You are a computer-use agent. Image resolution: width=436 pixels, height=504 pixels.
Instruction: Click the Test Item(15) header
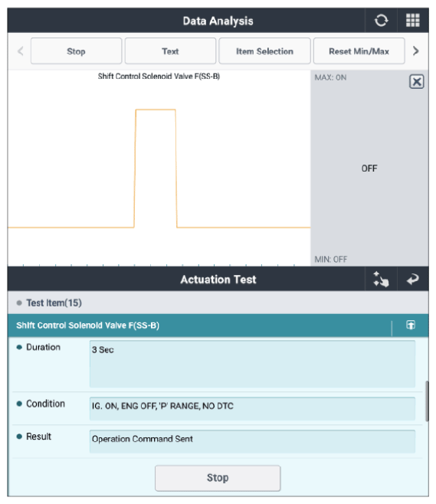click(218, 303)
